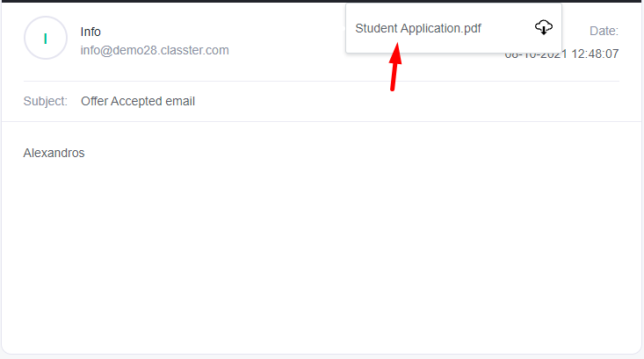644x359 pixels.
Task: Click the Alexandros text in the message body
Action: tap(54, 153)
